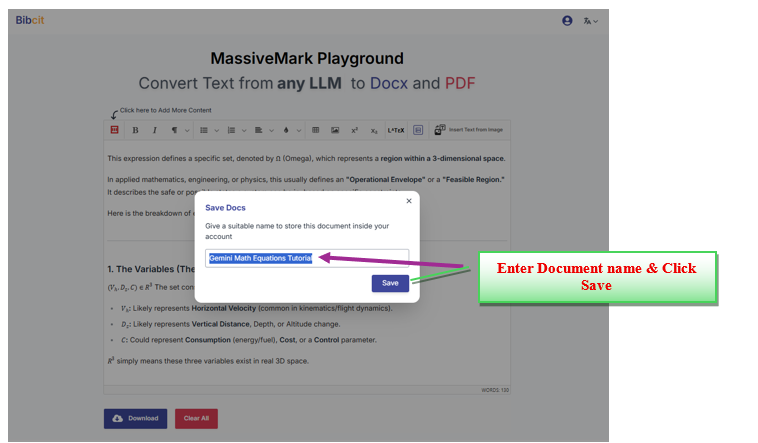This screenshot has width=758, height=443.
Task: Open the text alignment dropdown
Action: coord(262,130)
